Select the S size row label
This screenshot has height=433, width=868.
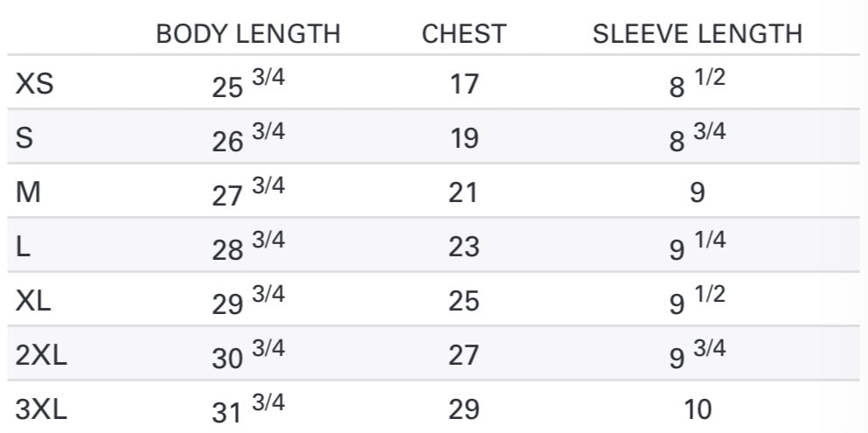pyautogui.click(x=24, y=138)
